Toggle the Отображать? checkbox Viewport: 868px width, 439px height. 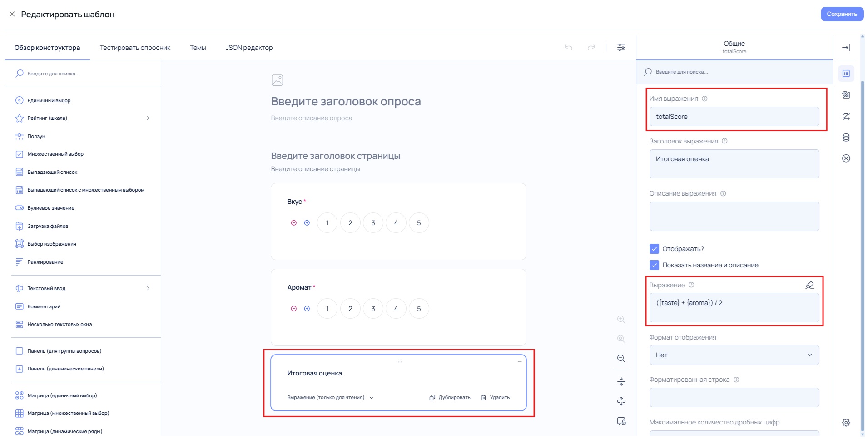pos(654,249)
